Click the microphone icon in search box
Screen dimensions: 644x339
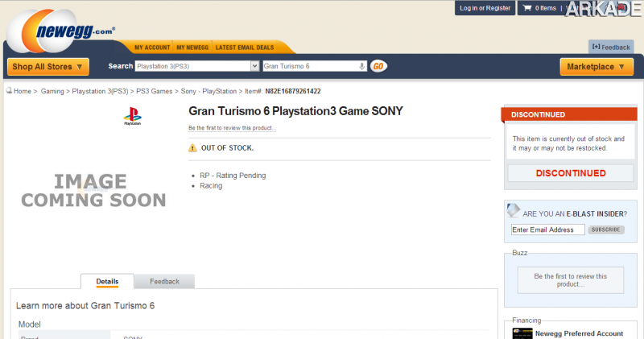[361, 66]
